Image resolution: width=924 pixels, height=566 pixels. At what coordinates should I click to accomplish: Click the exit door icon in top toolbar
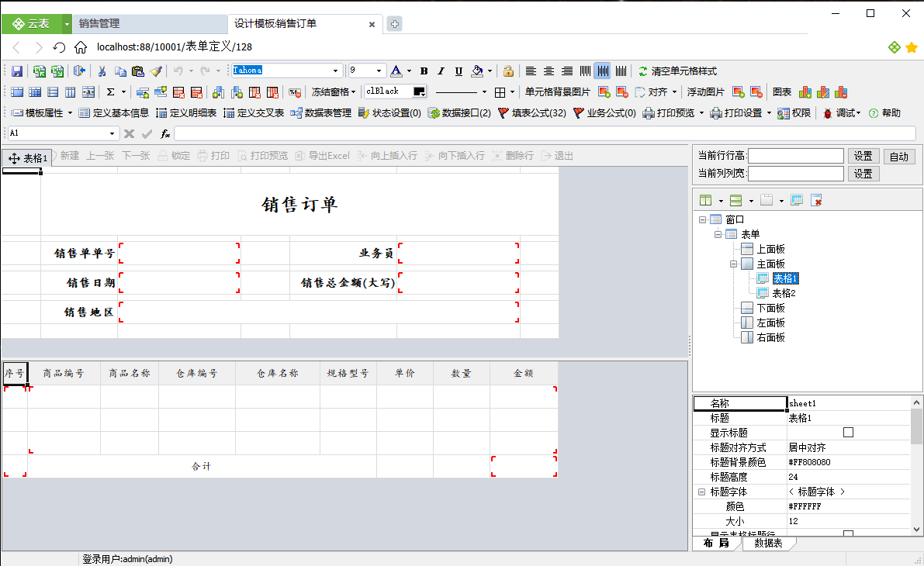(x=80, y=71)
